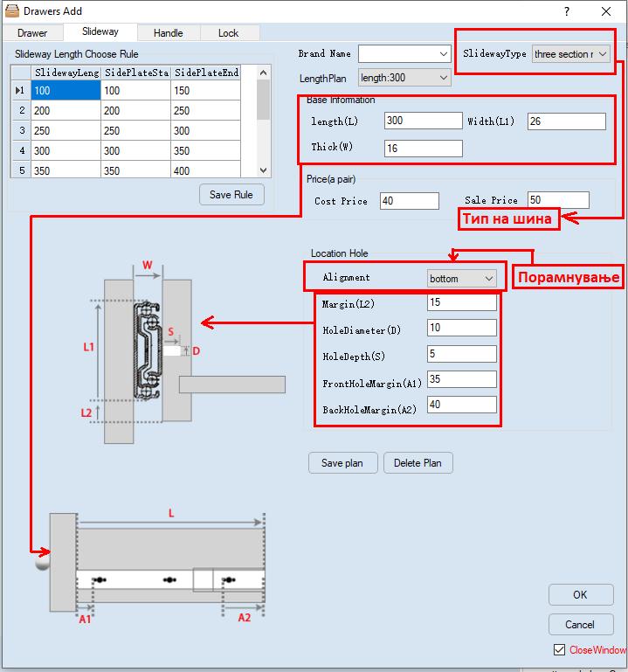The width and height of the screenshot is (628, 672).
Task: Click the Save plan button
Action: coord(342,463)
